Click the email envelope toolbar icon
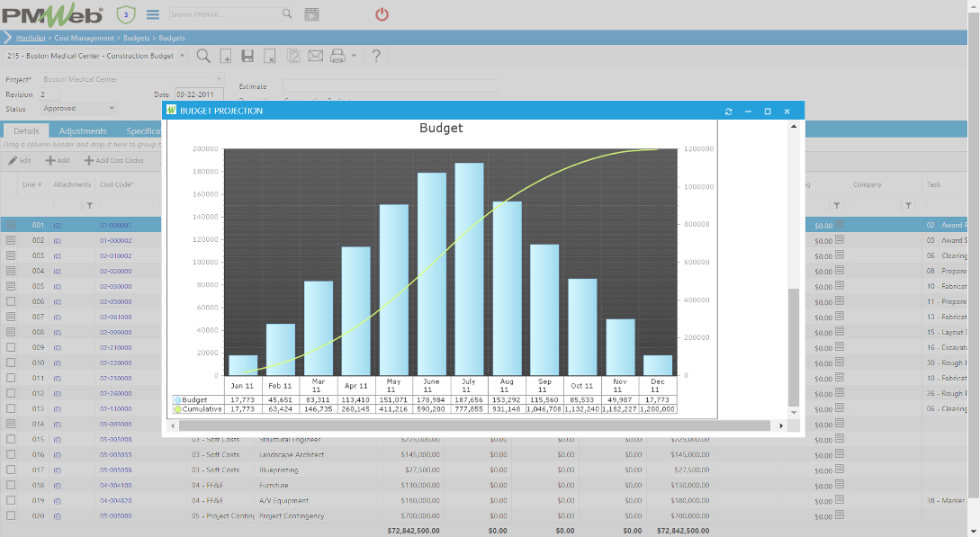 click(x=316, y=56)
